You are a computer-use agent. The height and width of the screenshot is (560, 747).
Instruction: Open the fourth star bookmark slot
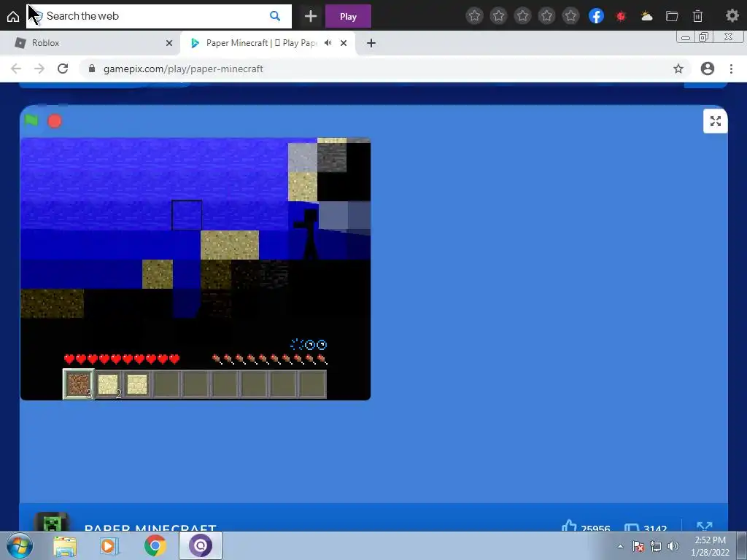coord(547,16)
